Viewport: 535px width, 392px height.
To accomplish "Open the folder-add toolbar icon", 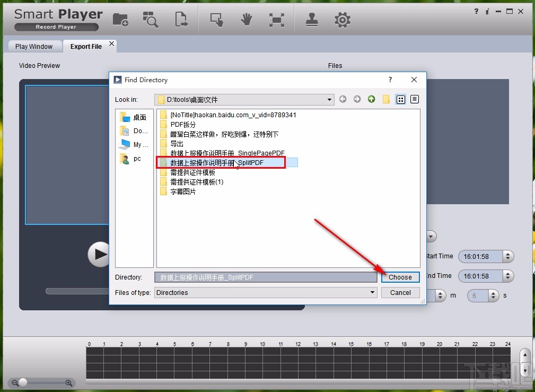I will click(x=120, y=19).
